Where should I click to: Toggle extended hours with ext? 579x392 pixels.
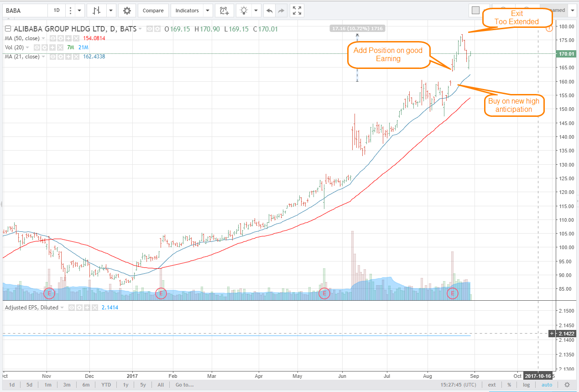pyautogui.click(x=492, y=385)
